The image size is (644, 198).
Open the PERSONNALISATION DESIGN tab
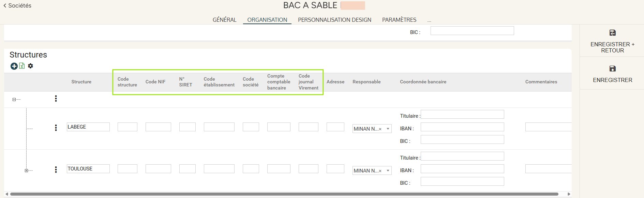pyautogui.click(x=334, y=20)
